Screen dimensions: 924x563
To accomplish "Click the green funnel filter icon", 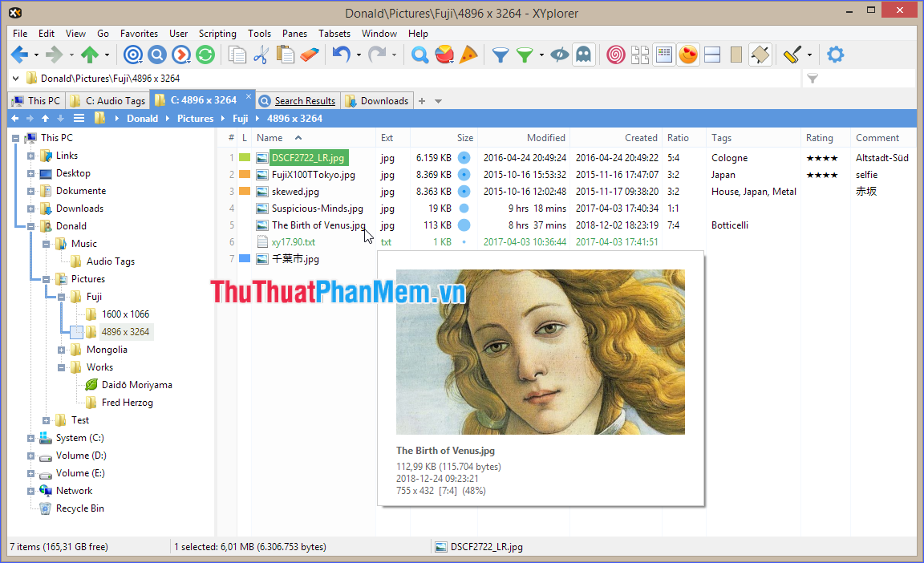I will (525, 55).
